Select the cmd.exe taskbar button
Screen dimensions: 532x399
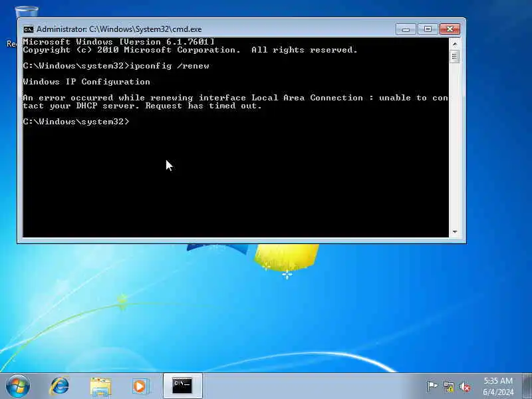(182, 386)
